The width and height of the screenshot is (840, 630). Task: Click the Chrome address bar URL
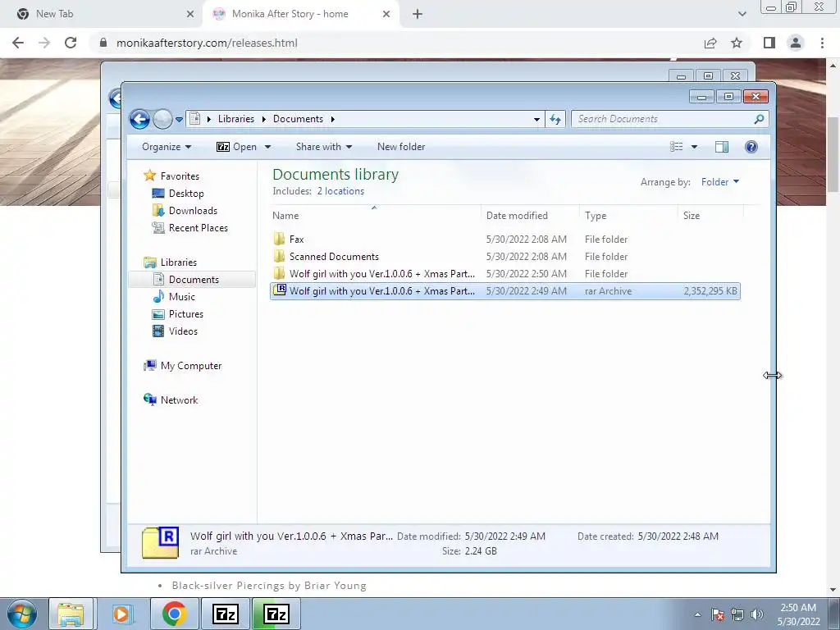[x=207, y=43]
